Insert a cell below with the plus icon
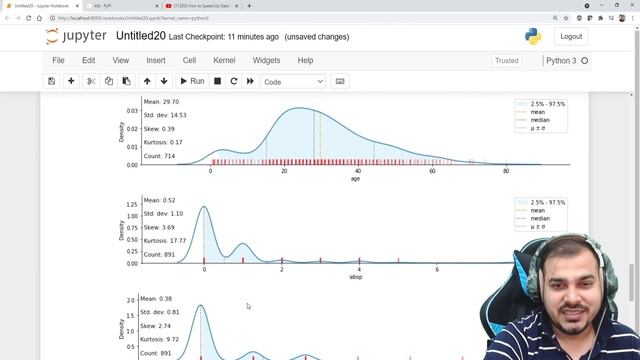The height and width of the screenshot is (360, 640). (x=71, y=81)
